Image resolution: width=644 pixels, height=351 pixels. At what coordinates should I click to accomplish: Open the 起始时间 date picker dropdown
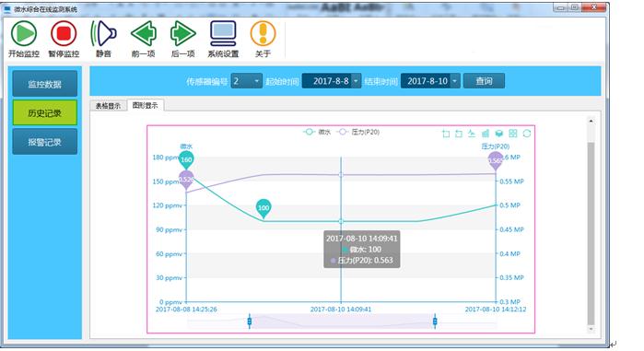click(357, 81)
